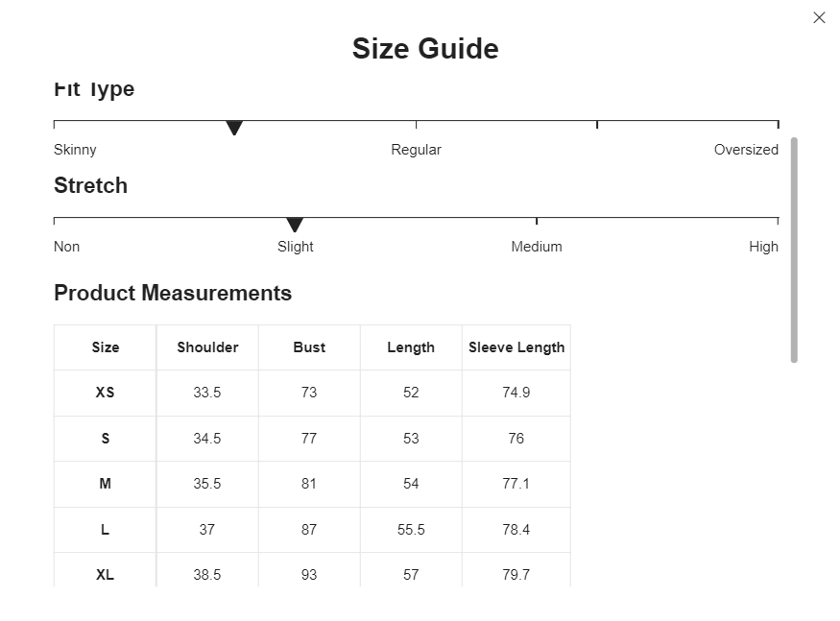Select the L size row label
The width and height of the screenshot is (840, 621).
click(x=105, y=530)
